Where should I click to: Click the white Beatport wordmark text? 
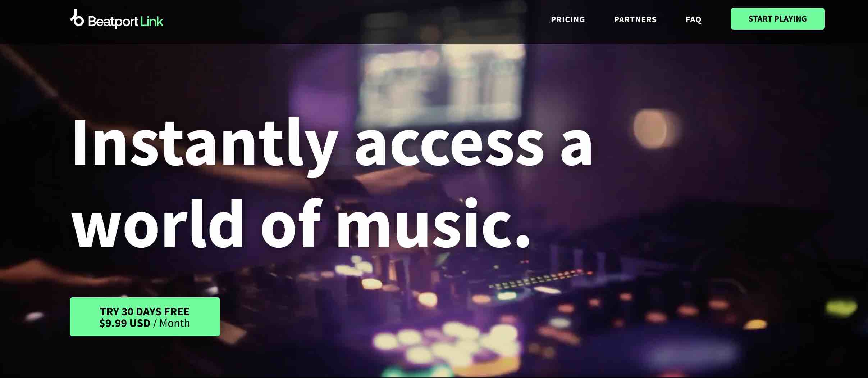click(x=113, y=22)
